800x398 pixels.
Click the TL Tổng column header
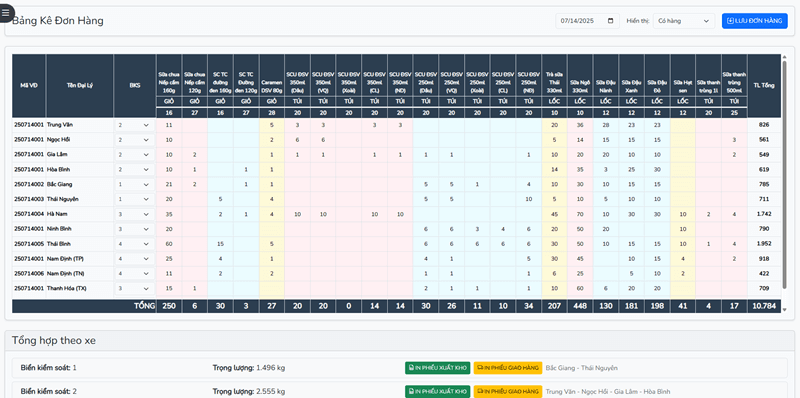pos(764,86)
